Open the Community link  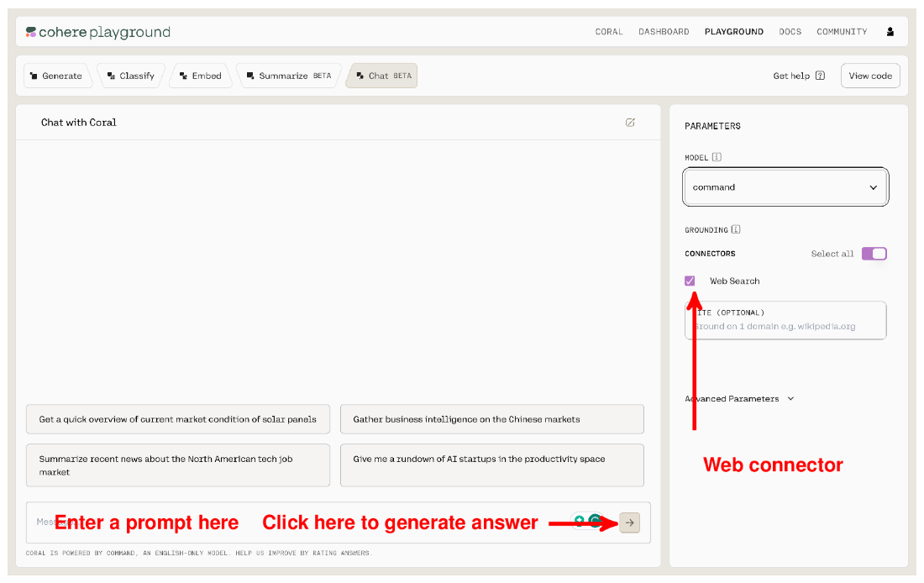click(842, 32)
